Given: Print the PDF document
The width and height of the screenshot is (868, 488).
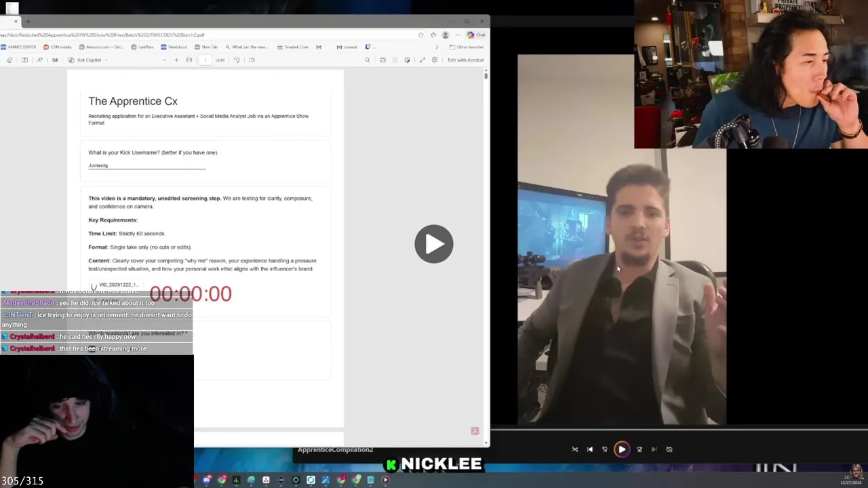Looking at the screenshot, I should tap(382, 60).
